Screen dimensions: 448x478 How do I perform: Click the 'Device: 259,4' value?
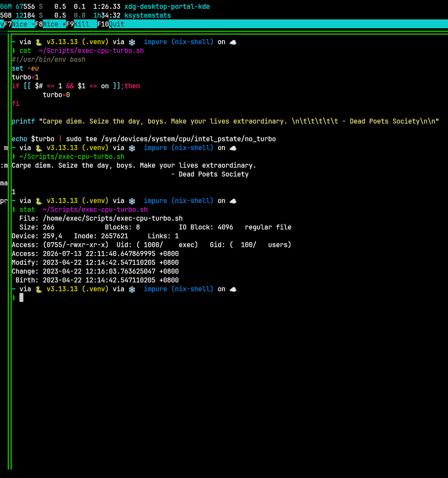coord(37,236)
